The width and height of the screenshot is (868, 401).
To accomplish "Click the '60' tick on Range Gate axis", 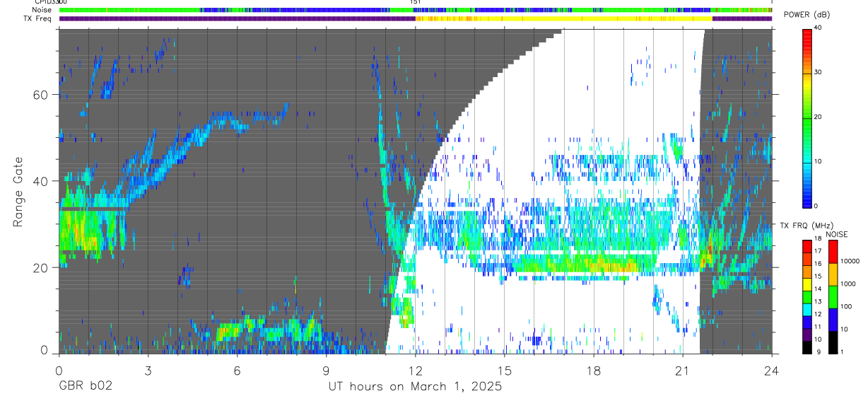I will click(x=41, y=95).
